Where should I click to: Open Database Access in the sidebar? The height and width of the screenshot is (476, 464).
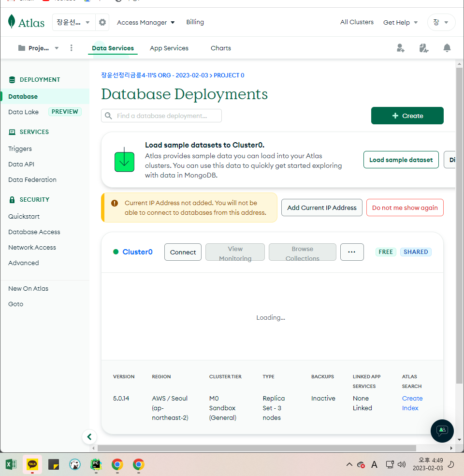tap(34, 232)
